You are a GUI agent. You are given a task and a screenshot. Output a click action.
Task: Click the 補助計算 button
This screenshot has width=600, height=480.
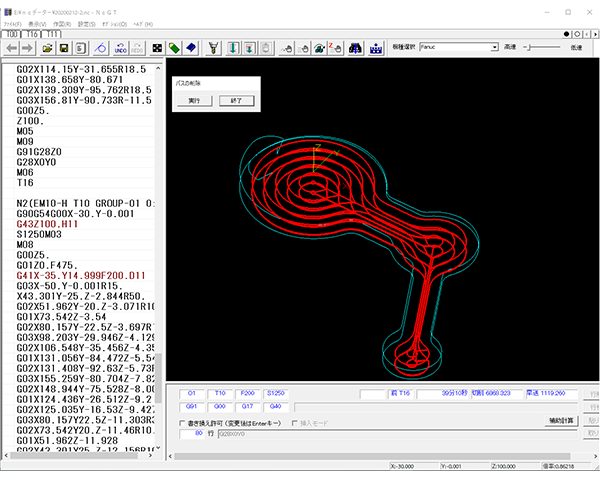click(561, 420)
